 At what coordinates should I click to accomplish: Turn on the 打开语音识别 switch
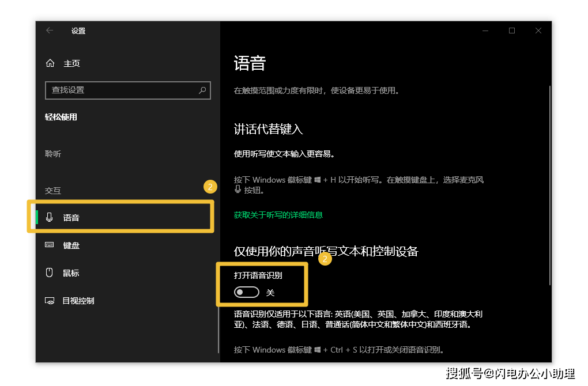tap(246, 292)
